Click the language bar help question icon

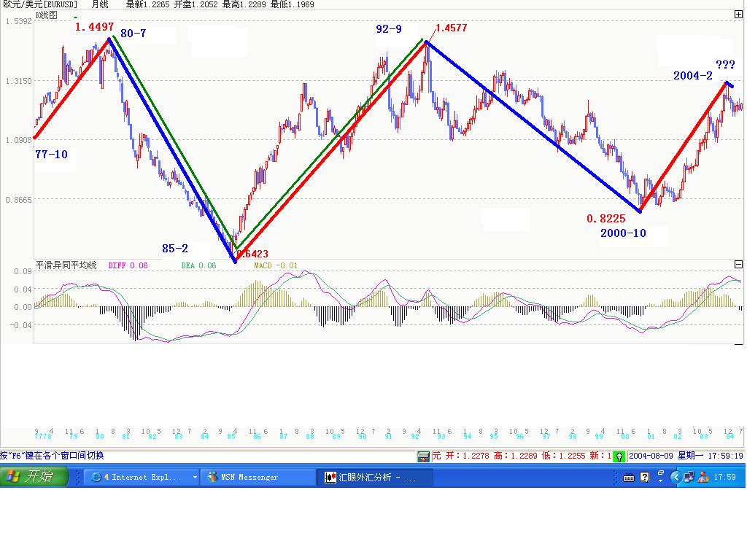645,477
